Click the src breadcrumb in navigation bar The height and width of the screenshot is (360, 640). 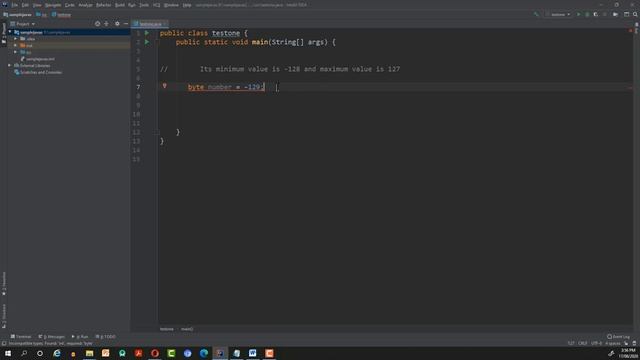(x=42, y=15)
